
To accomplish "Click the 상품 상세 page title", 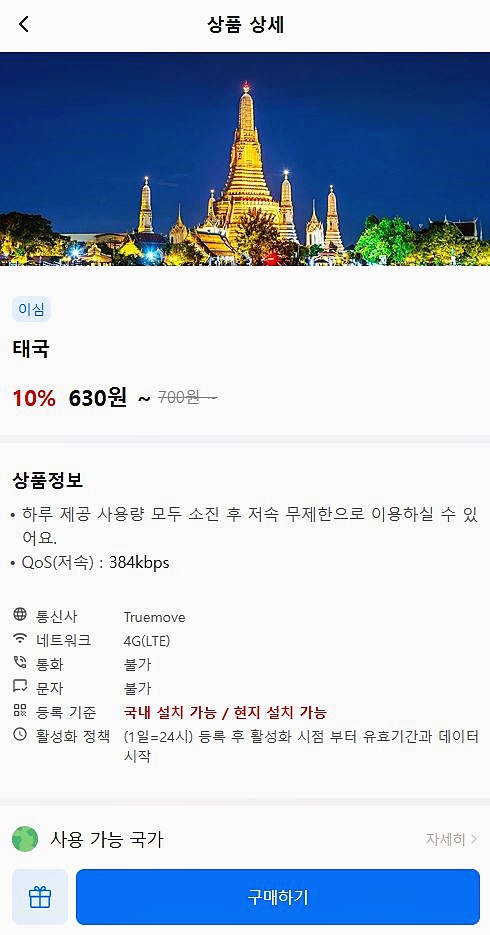I will [245, 24].
